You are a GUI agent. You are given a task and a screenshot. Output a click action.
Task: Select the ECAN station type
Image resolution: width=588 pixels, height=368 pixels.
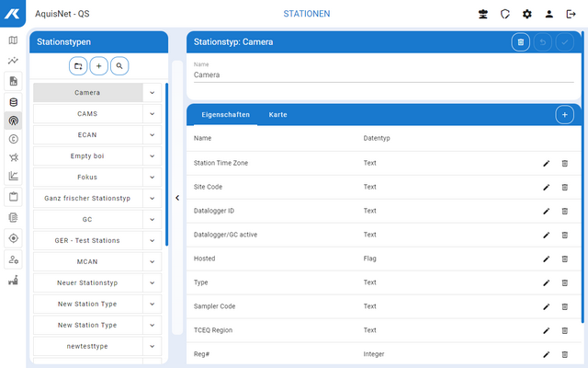87,134
